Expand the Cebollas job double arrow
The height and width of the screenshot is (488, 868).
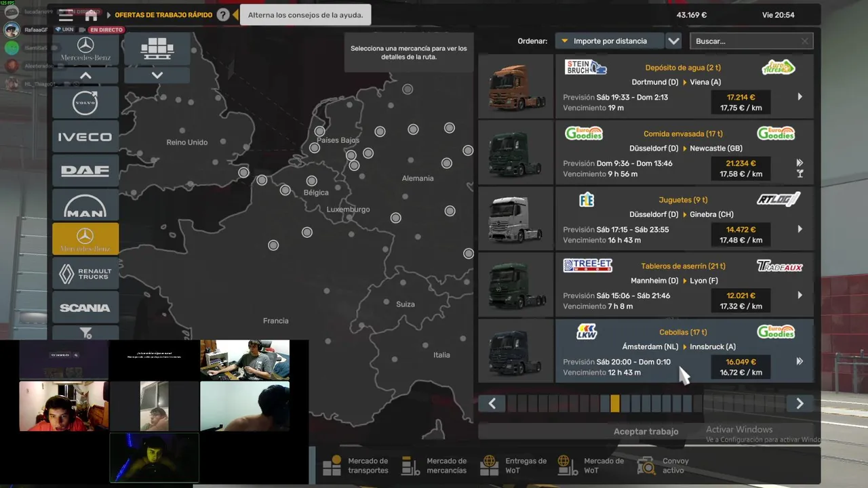[x=800, y=361]
